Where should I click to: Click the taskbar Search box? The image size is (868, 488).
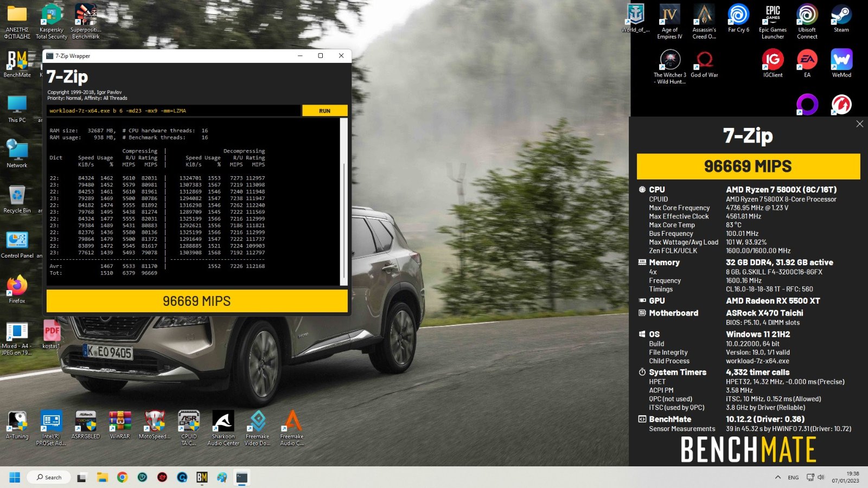[49, 477]
